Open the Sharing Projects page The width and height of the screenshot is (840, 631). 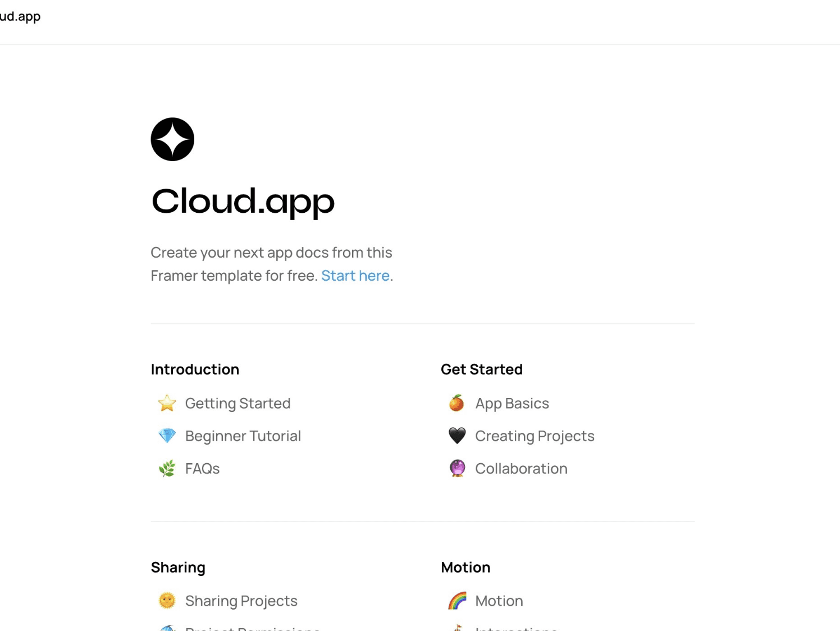tap(241, 601)
